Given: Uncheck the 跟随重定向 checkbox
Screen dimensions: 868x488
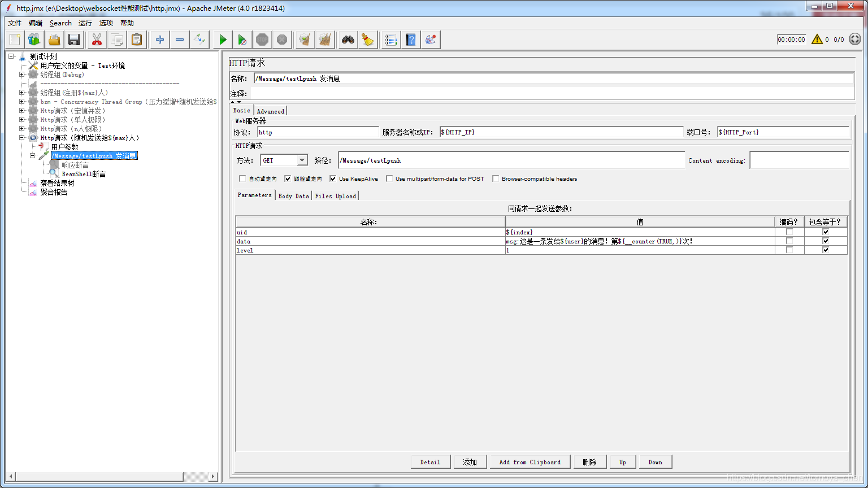Looking at the screenshot, I should pos(288,178).
